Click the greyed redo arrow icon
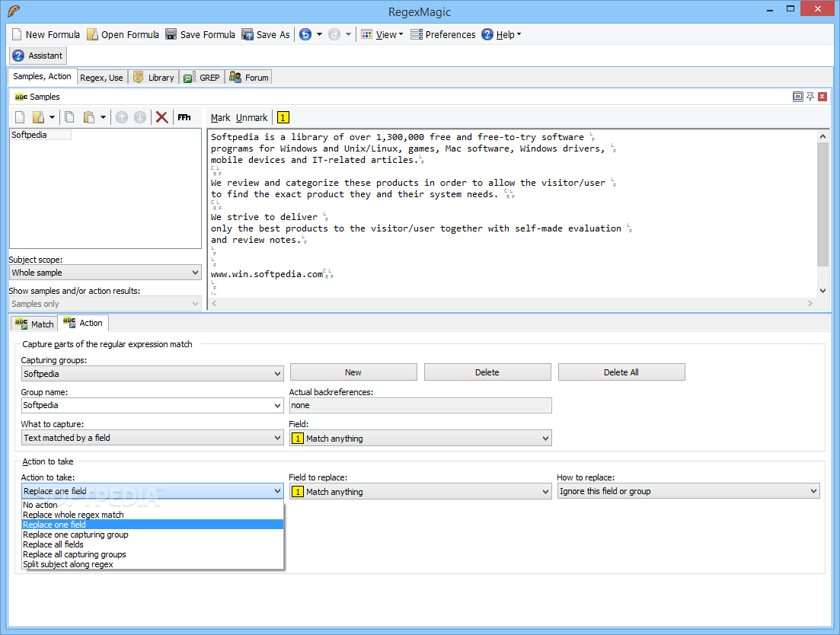Image resolution: width=840 pixels, height=635 pixels. 334,35
